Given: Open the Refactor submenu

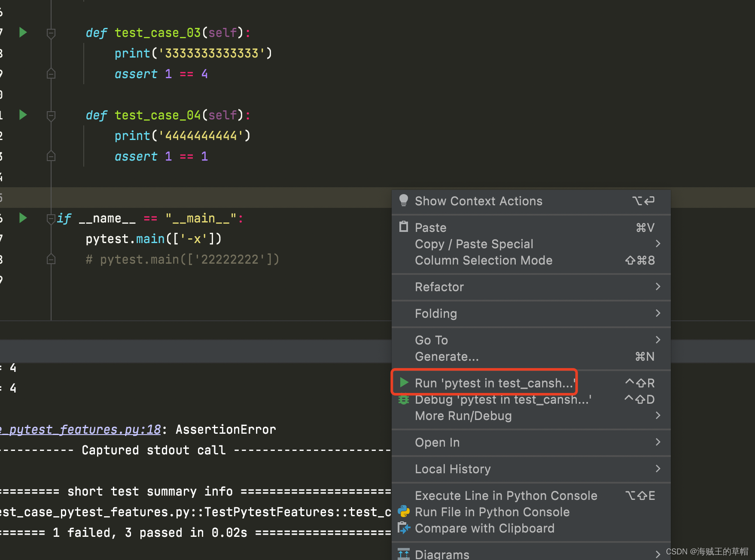Looking at the screenshot, I should coord(531,287).
